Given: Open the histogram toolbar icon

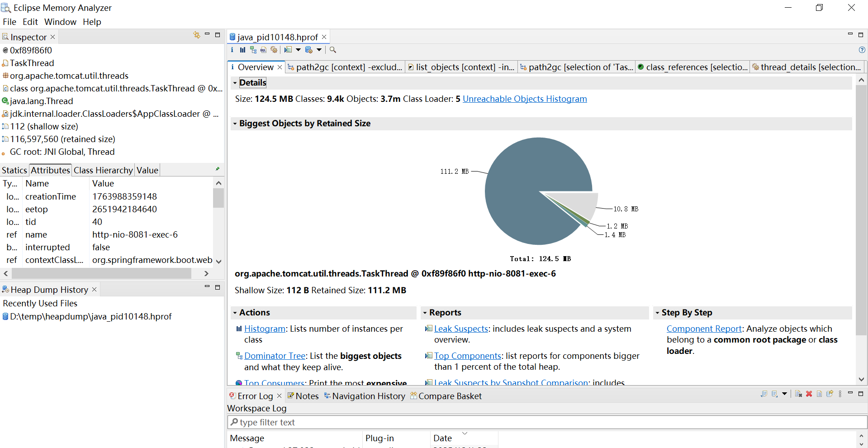Looking at the screenshot, I should (243, 50).
